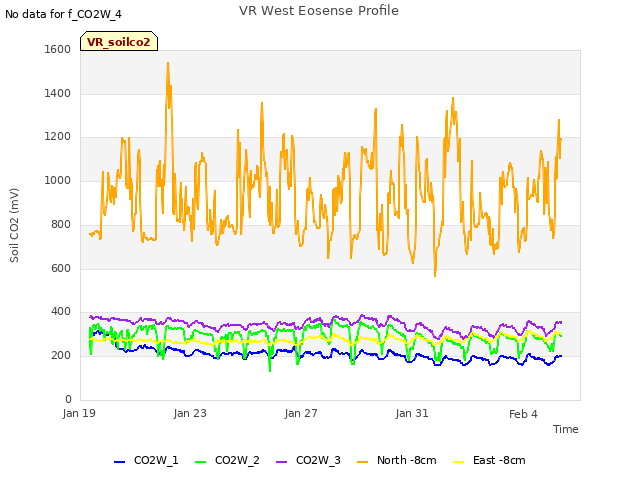Toggle the CO2W_1 legend entry
640x480 pixels.
pyautogui.click(x=146, y=461)
